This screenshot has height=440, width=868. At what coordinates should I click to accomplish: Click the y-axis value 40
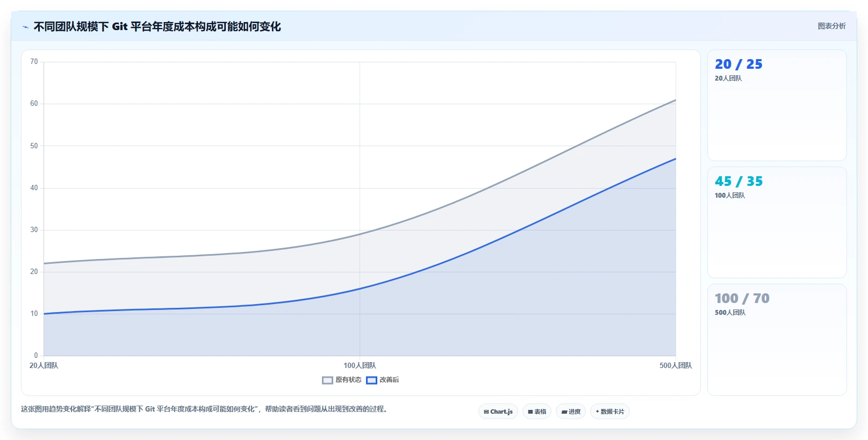coord(34,188)
